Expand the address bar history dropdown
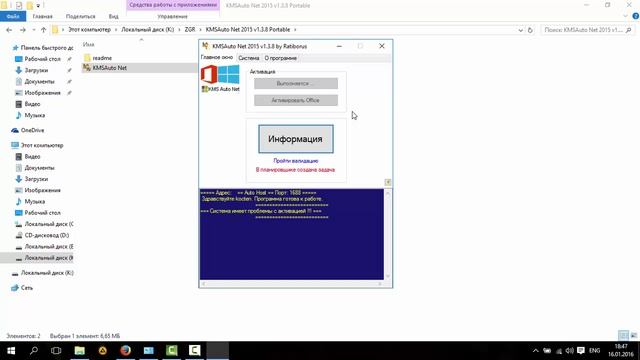Image resolution: width=640 pixels, height=360 pixels. (x=520, y=30)
